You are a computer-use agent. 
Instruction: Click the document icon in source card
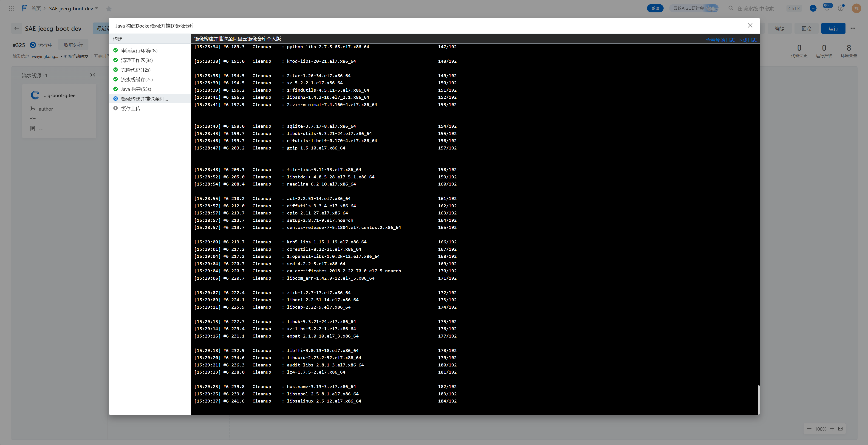[33, 129]
